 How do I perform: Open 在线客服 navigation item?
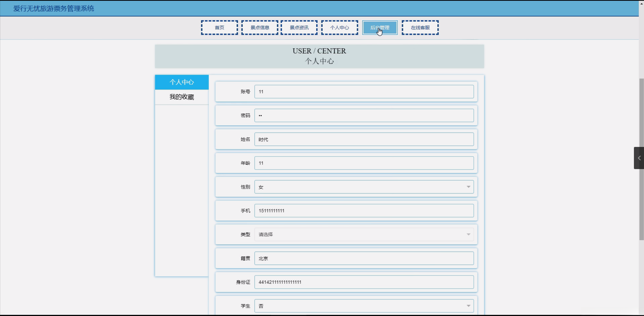tap(420, 28)
